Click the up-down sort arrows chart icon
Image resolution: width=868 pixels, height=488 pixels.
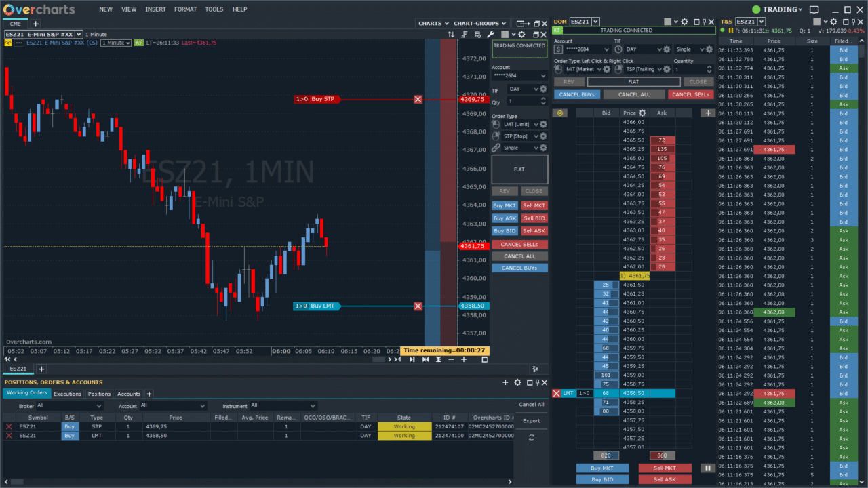[x=450, y=33]
